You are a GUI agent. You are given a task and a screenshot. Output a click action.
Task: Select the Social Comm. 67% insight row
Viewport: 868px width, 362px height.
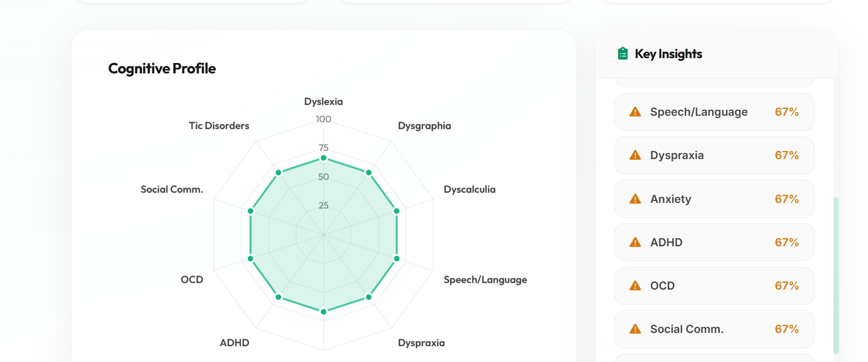[x=714, y=329]
